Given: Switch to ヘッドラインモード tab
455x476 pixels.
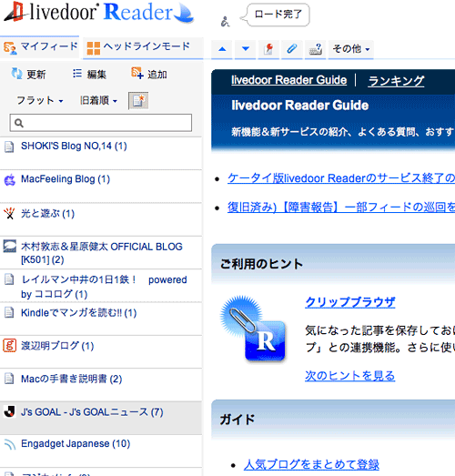Looking at the screenshot, I should [143, 47].
